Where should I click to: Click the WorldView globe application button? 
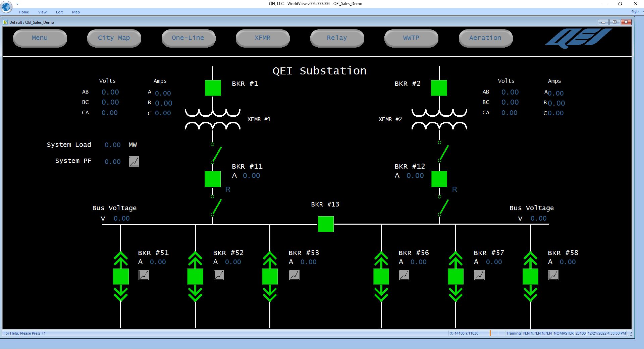pos(6,6)
